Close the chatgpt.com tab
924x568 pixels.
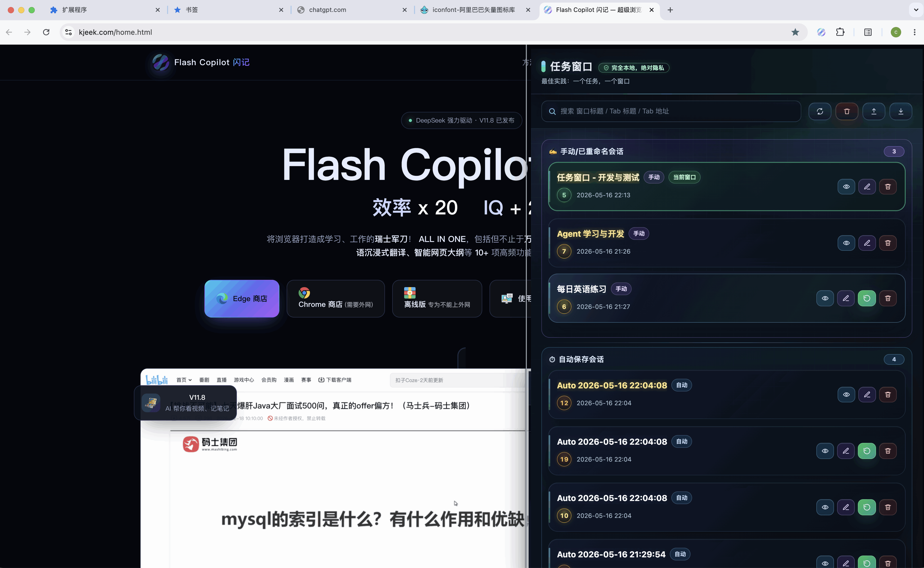tap(405, 10)
